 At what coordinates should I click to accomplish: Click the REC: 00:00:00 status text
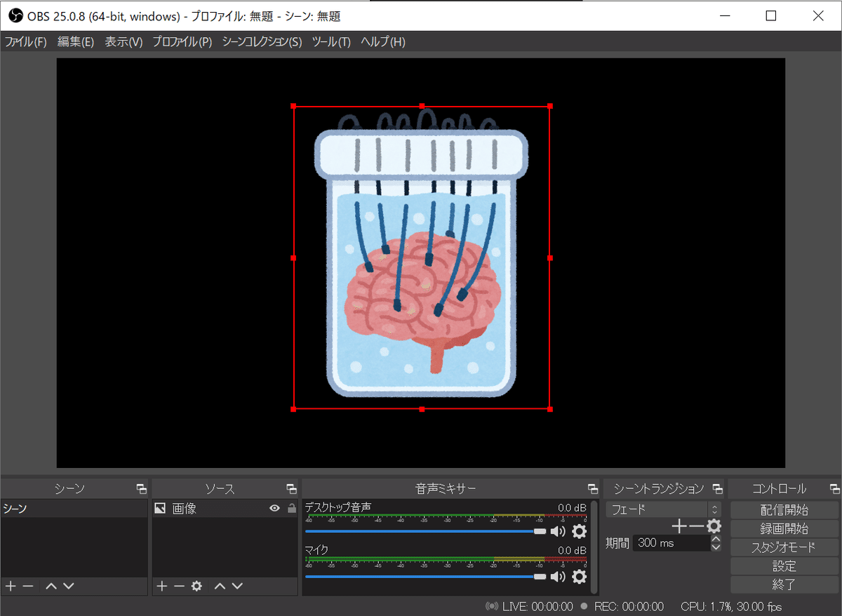629,606
